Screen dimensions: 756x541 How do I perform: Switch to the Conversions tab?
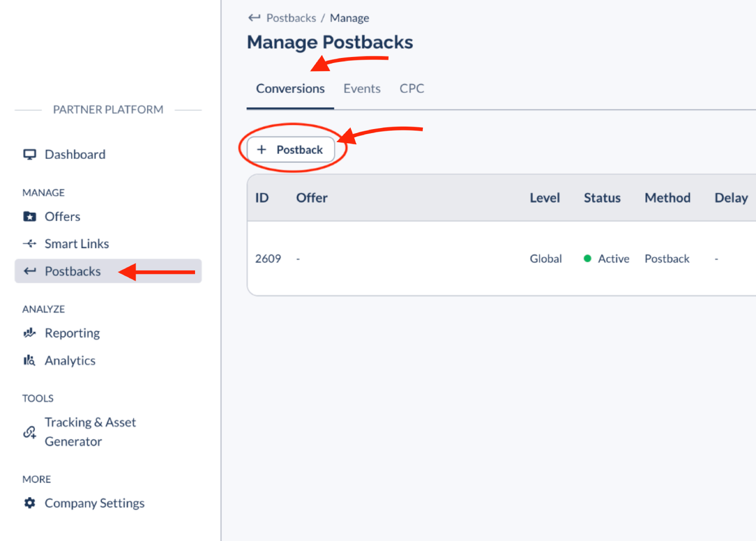(290, 89)
